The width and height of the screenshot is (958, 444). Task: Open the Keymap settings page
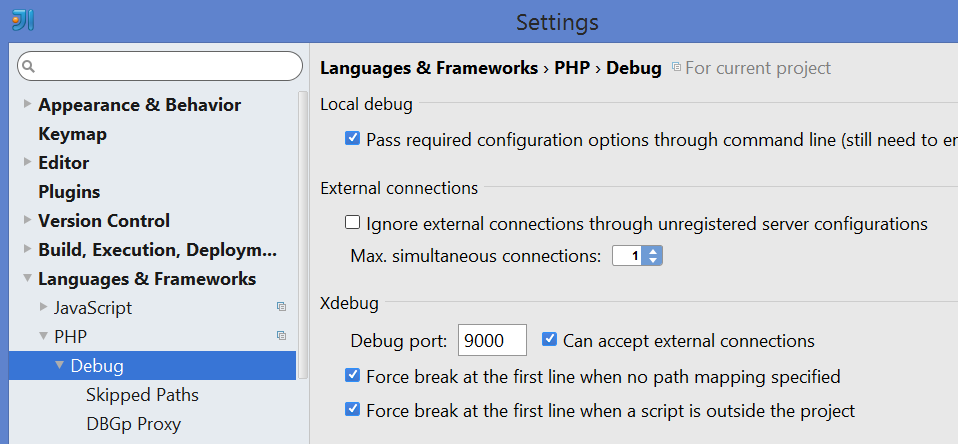click(72, 134)
